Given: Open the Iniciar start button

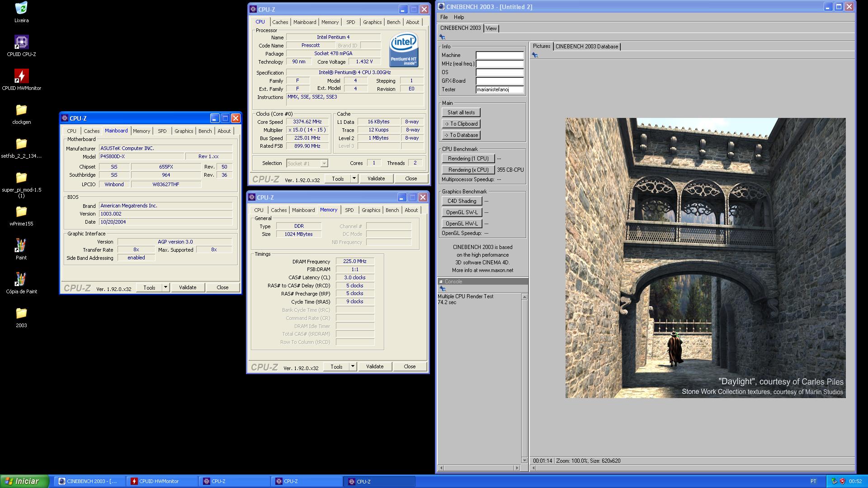Looking at the screenshot, I should tap(24, 481).
